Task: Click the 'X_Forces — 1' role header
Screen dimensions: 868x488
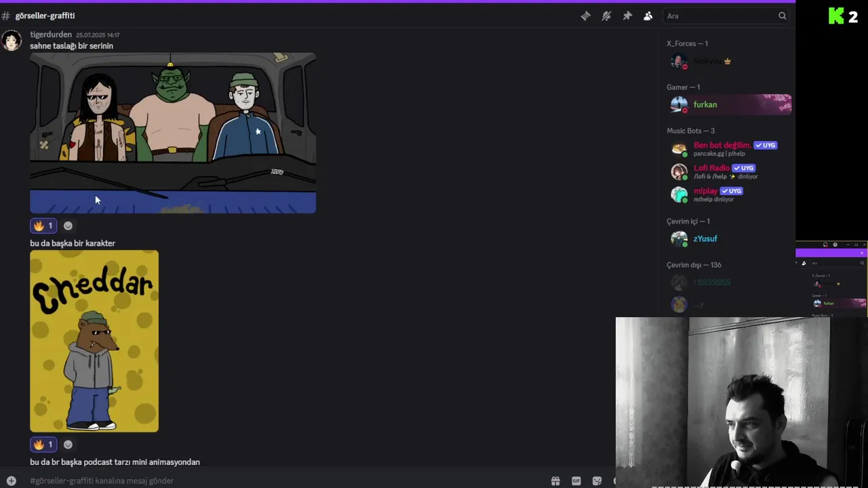Action: [x=687, y=43]
